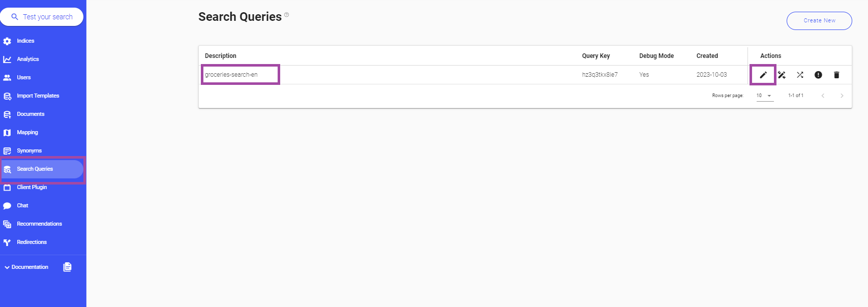Open the rows per page dropdown
The image size is (868, 307).
point(764,96)
